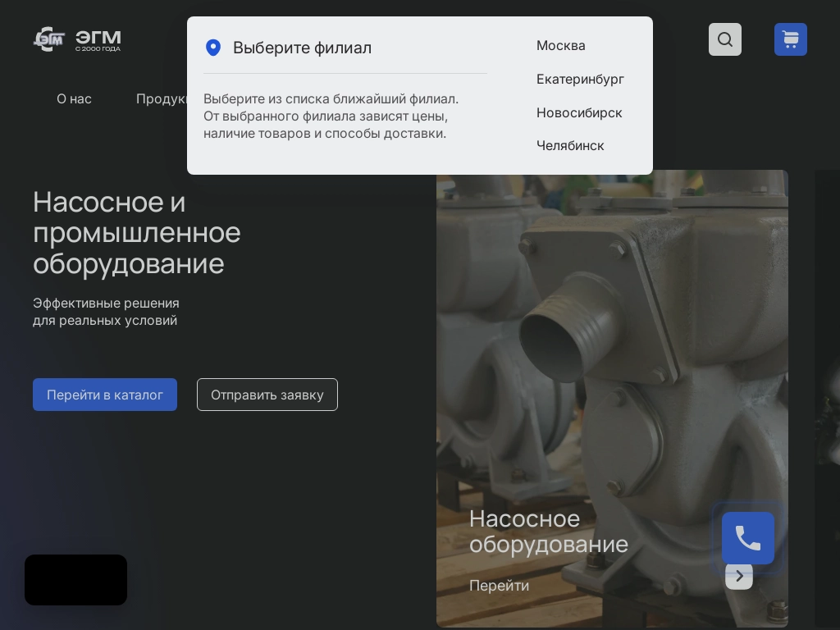Open the shopping cart
Screen dimensions: 840x630
coord(790,39)
